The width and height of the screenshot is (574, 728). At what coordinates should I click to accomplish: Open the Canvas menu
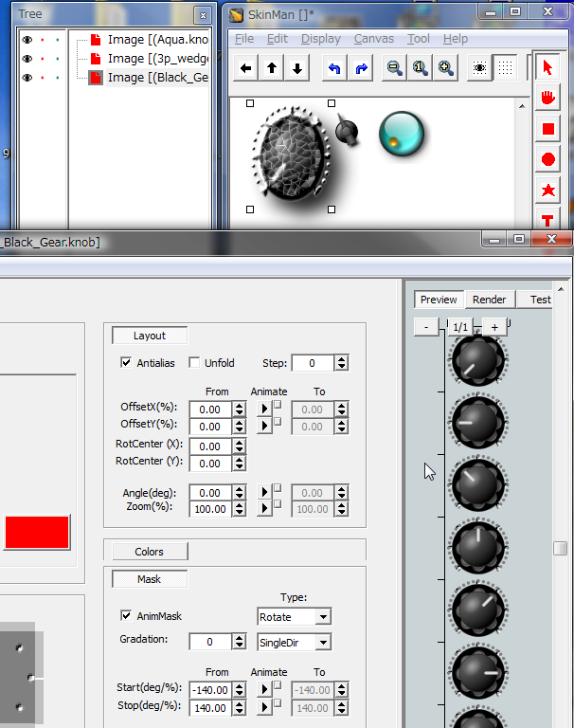(373, 39)
